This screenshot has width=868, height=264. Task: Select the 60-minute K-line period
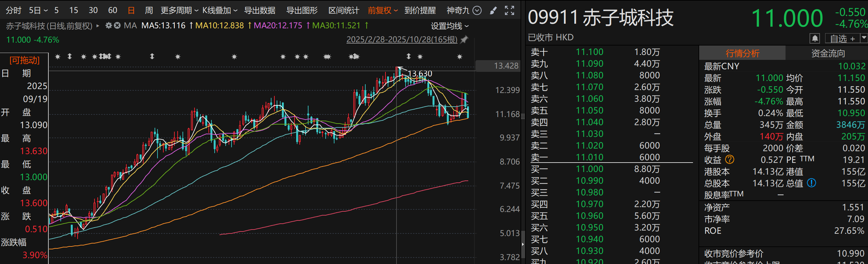113,10
